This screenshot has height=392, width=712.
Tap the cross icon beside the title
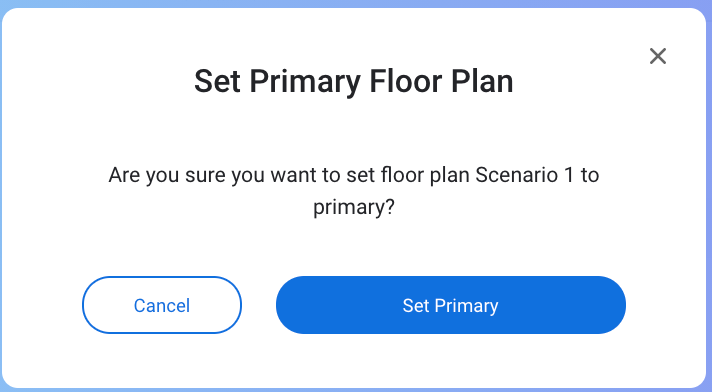[x=658, y=56]
